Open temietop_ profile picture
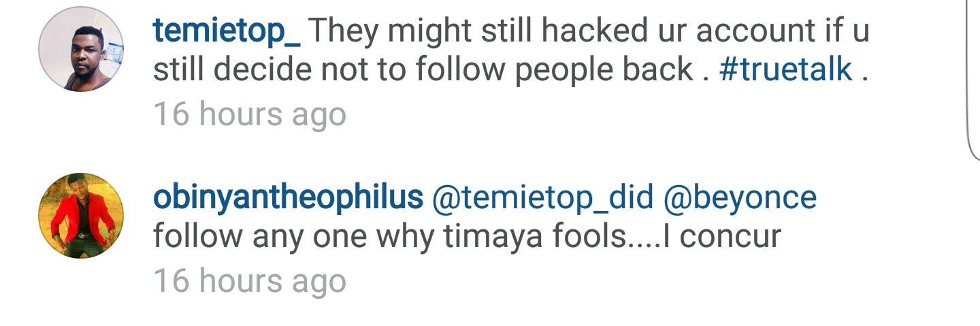The image size is (980, 326). pos(81,50)
